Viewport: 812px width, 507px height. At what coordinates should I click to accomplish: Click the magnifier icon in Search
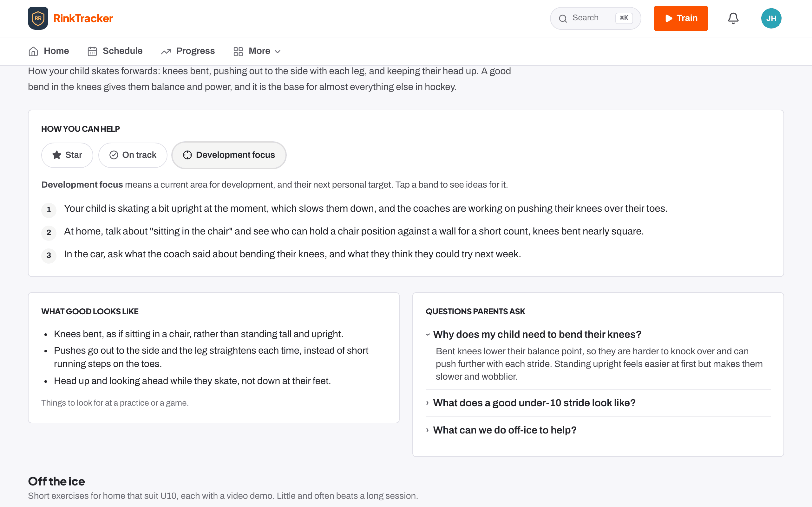[x=563, y=18]
